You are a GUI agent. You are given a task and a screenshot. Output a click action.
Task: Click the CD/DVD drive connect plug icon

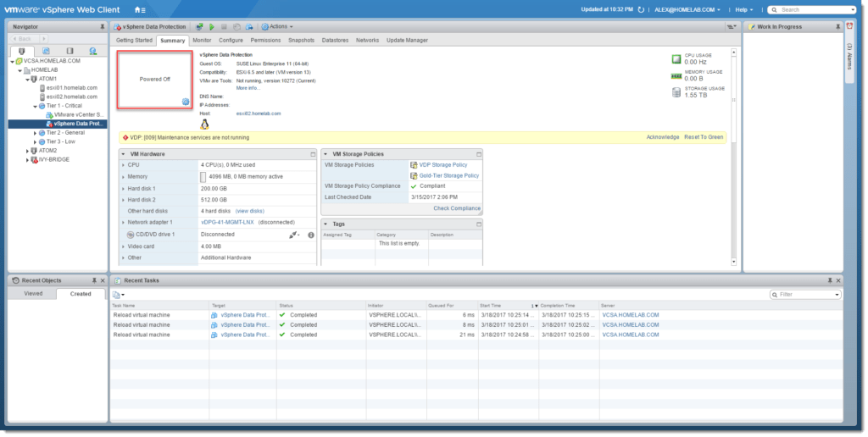coord(294,235)
